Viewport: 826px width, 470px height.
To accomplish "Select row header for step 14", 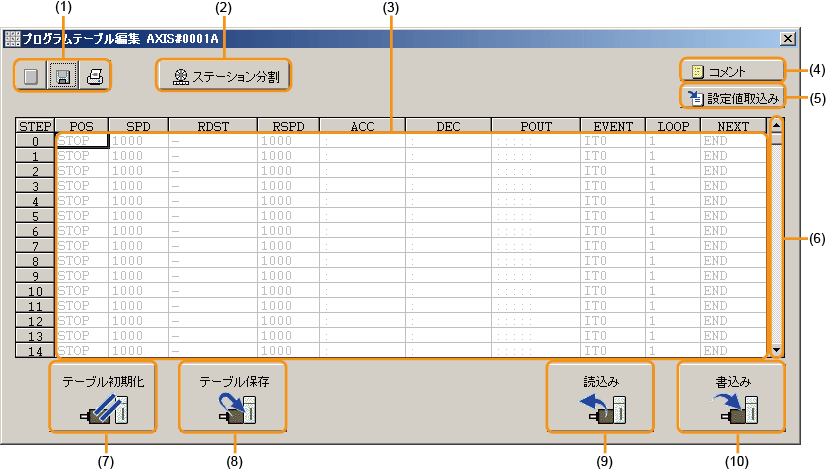I will pyautogui.click(x=35, y=350).
